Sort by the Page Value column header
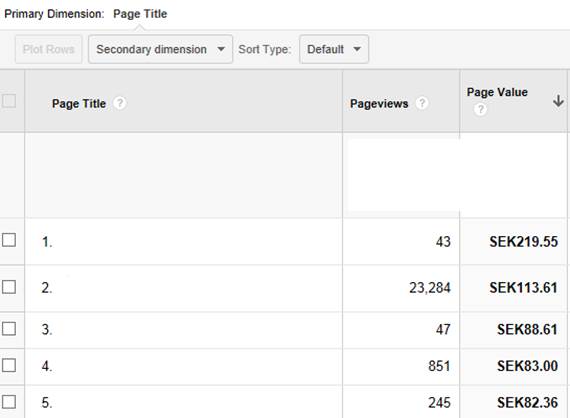Image resolution: width=570 pixels, height=418 pixels. pyautogui.click(x=497, y=92)
